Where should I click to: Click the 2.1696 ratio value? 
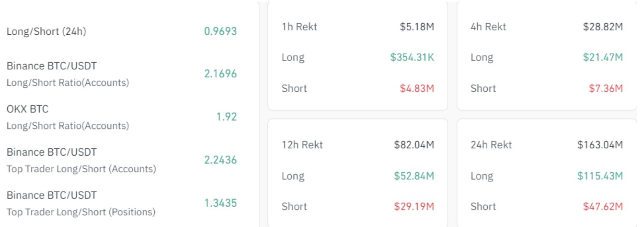click(x=220, y=74)
